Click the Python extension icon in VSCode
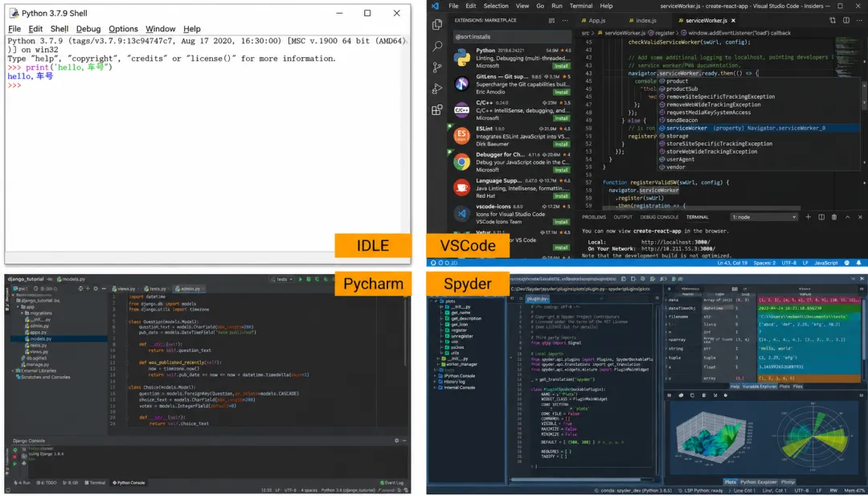868x496 pixels. pyautogui.click(x=461, y=58)
